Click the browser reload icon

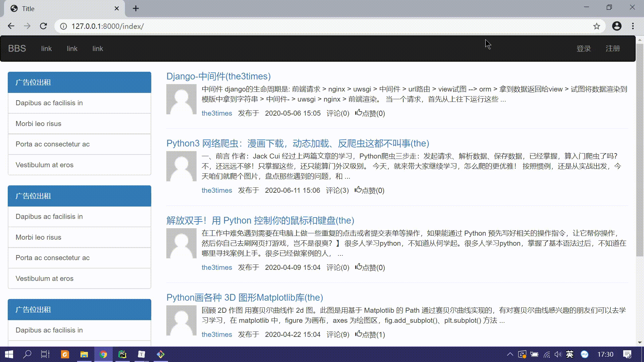point(43,26)
